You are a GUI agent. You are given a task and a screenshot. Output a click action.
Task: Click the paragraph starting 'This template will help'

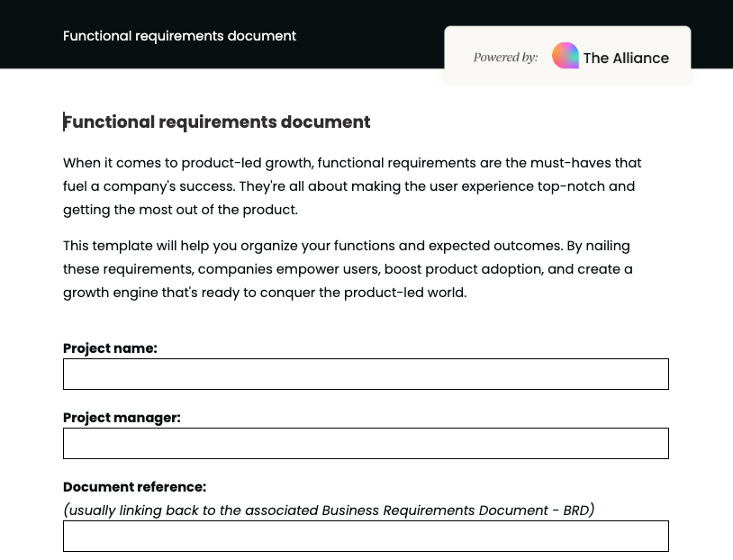click(x=348, y=269)
